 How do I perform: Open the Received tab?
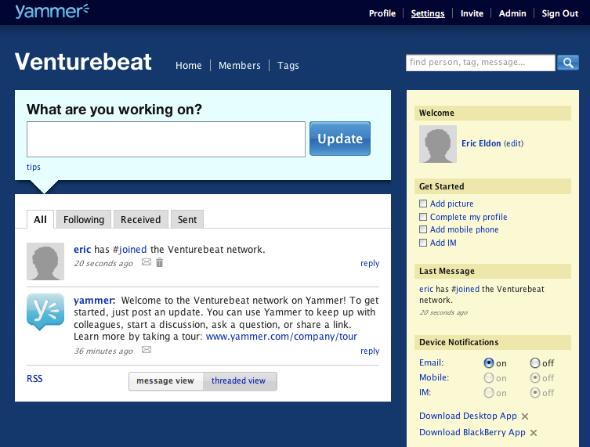click(x=141, y=219)
